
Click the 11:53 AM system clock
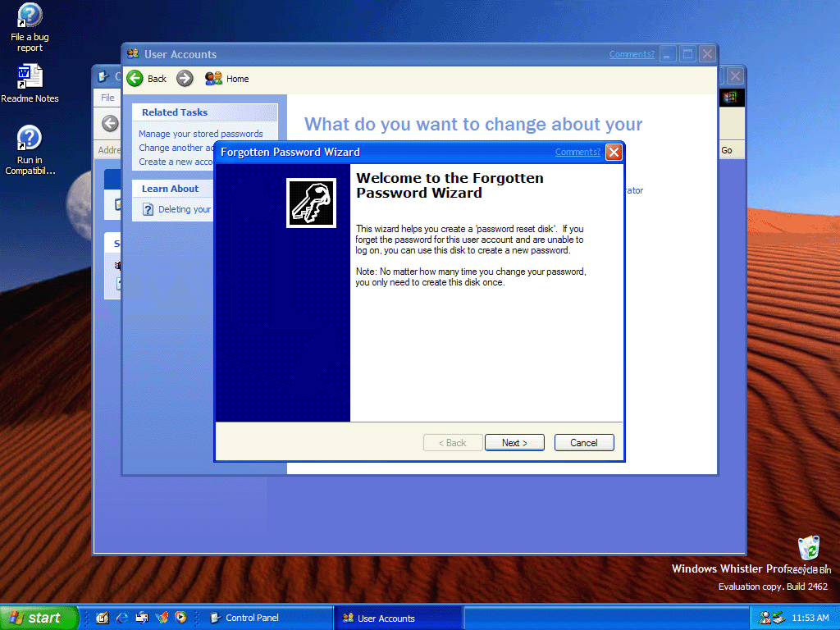click(x=810, y=618)
